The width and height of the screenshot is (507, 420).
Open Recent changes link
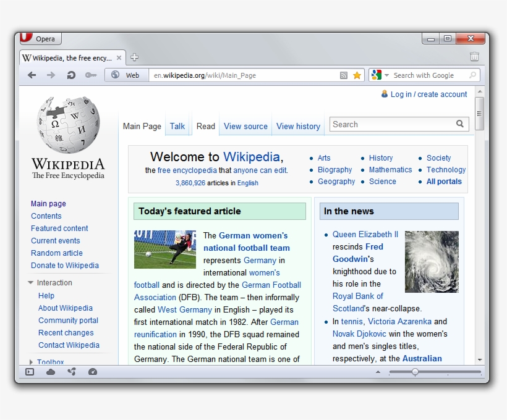coord(66,333)
